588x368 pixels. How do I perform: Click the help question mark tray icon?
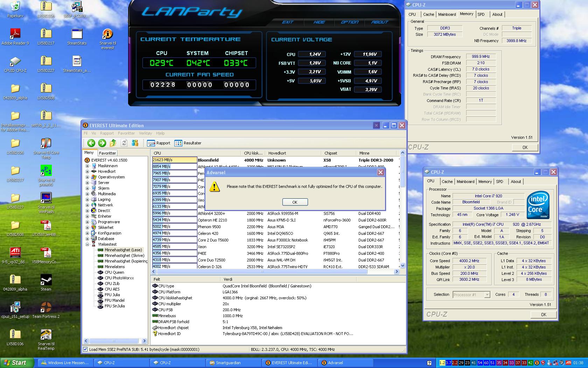(429, 363)
